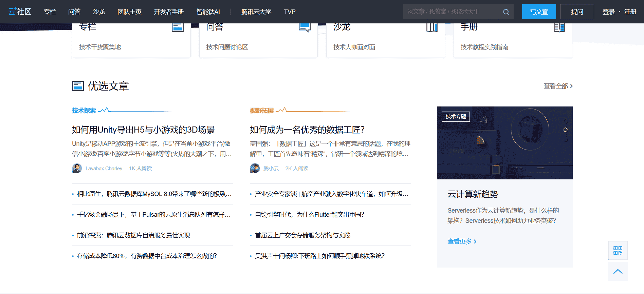Open 开发者手册 in navigation bar
This screenshot has width=644, height=294.
pos(169,12)
